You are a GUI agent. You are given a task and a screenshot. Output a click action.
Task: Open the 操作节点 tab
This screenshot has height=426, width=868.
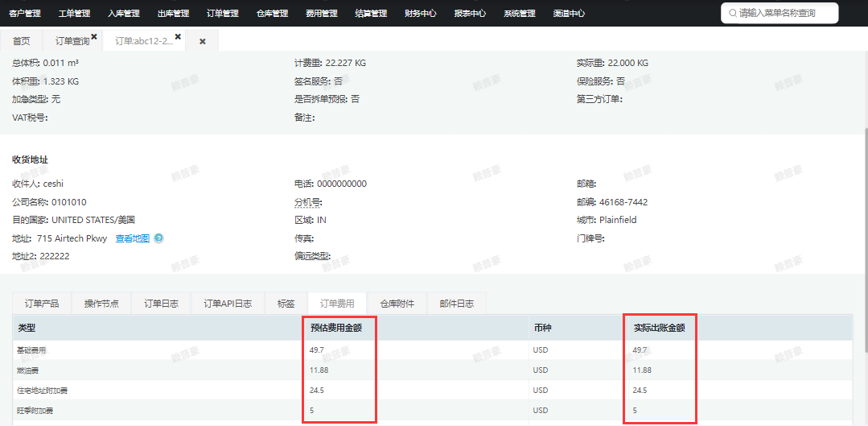coord(101,304)
